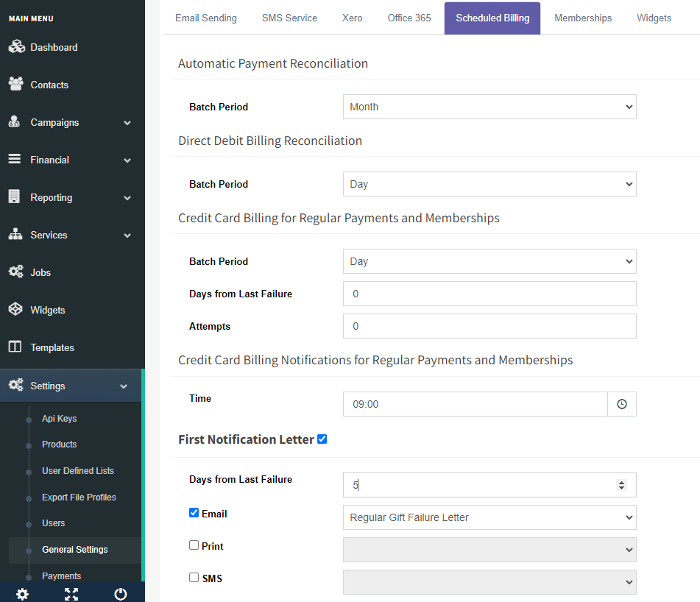This screenshot has width=700, height=602.
Task: Open the User Defined Lists link
Action: (78, 471)
